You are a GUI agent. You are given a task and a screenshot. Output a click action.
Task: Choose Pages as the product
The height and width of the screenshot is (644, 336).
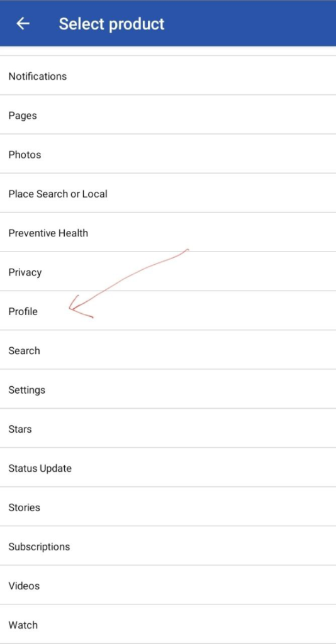tap(168, 116)
